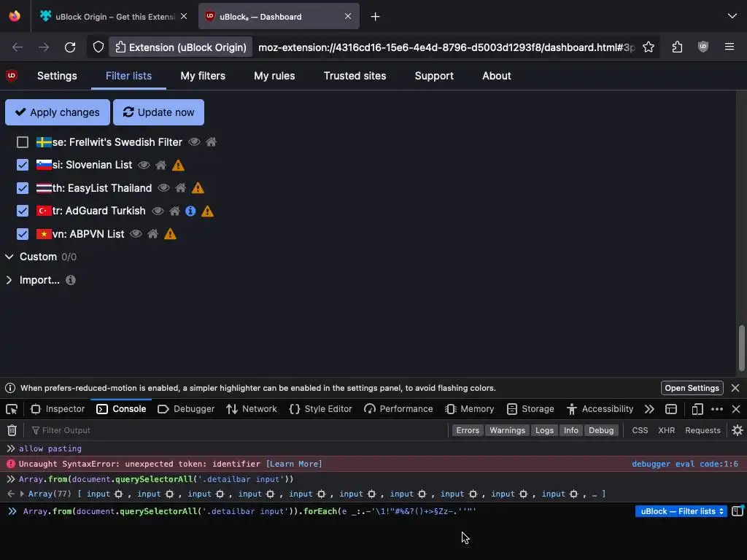Screen dimensions: 747x560
Task: View content of Slovenian List via eye icon
Action: pos(144,165)
